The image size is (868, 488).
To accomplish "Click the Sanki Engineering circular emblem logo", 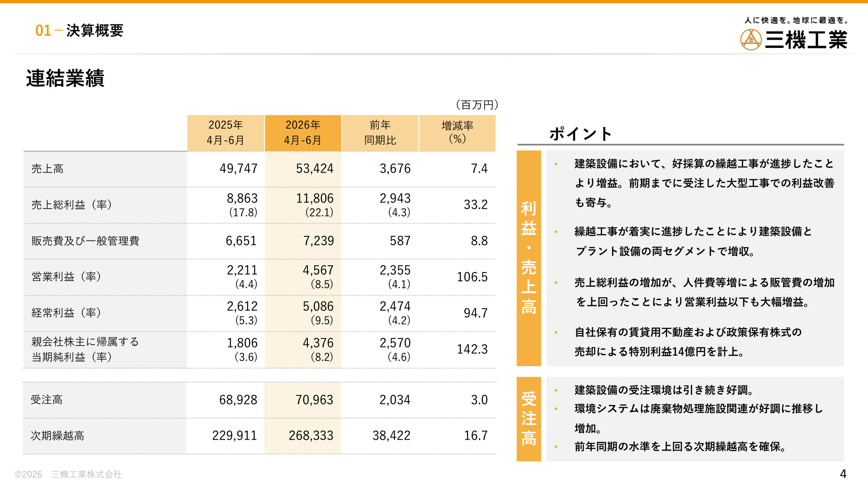I will click(x=751, y=40).
